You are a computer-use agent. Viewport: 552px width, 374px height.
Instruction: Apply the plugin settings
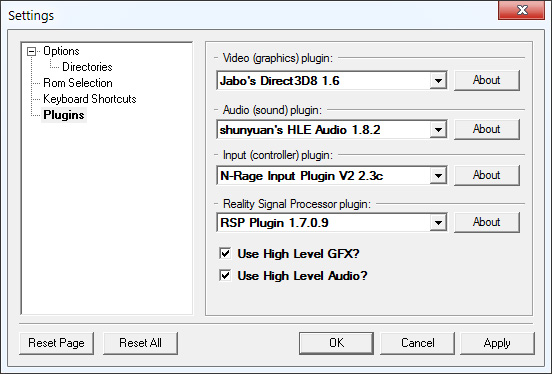click(x=497, y=343)
